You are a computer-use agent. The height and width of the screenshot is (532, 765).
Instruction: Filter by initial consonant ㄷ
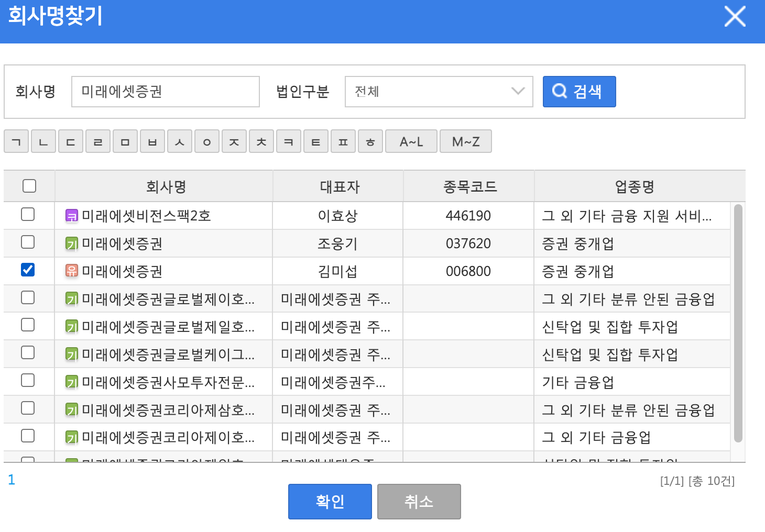point(71,141)
